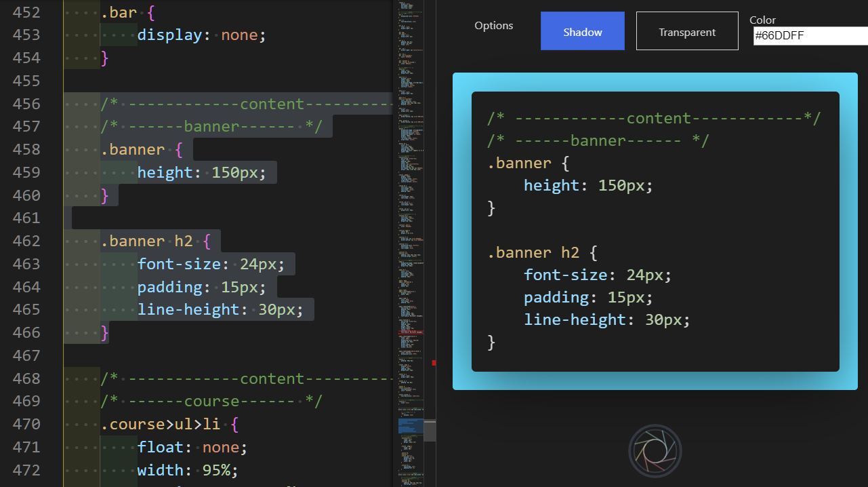Select line number 467 in the gutter
The height and width of the screenshot is (487, 868).
tap(27, 355)
